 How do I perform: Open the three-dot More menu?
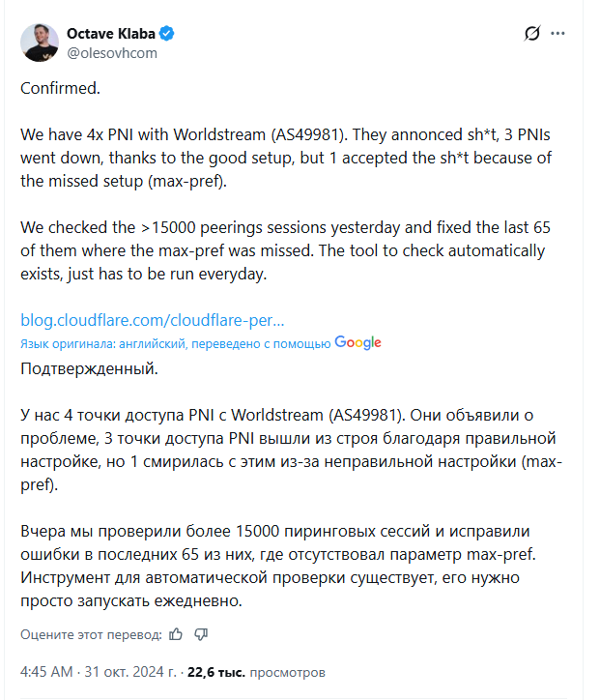[x=557, y=34]
